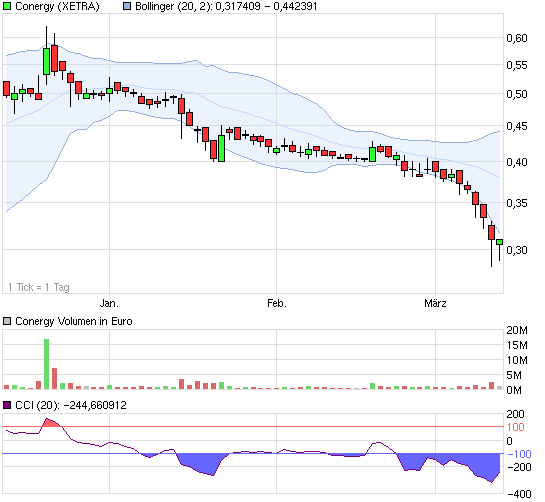Click the 0,60 price axis label
The image size is (545, 502).
(x=517, y=38)
